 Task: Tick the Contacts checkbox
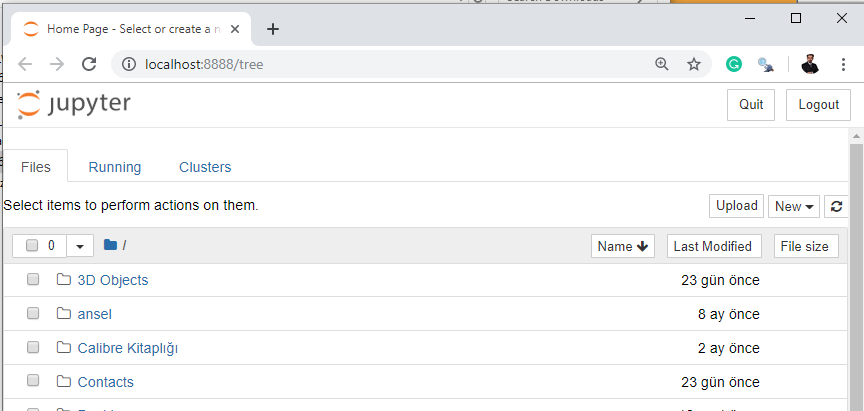33,381
